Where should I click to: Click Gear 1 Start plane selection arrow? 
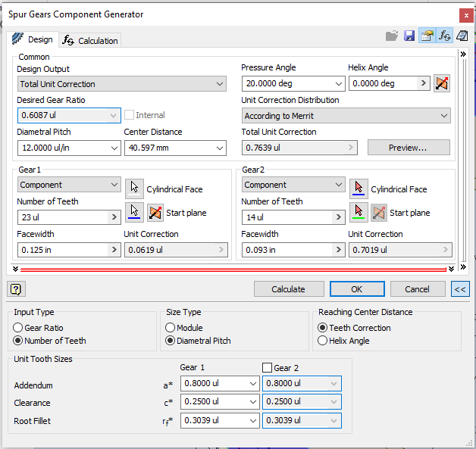[x=134, y=212]
